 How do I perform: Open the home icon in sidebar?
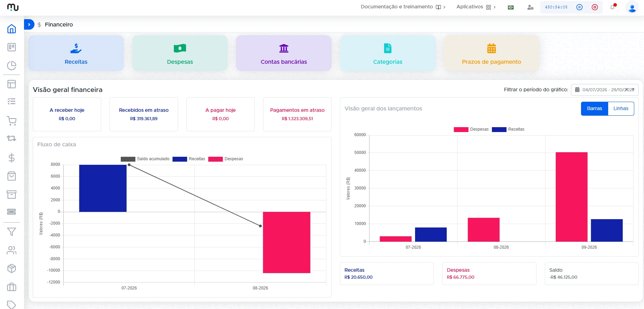(11, 29)
